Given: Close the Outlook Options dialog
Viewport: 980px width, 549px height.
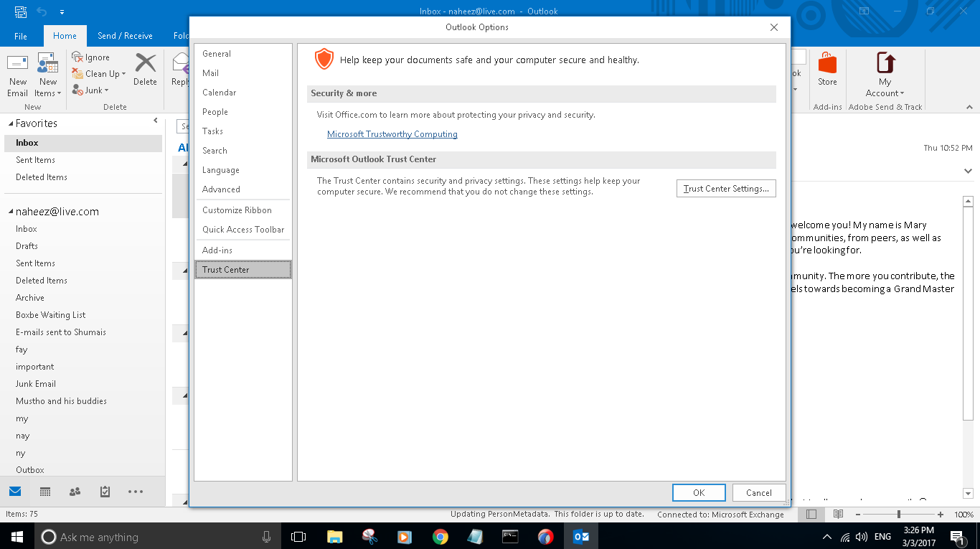Looking at the screenshot, I should click(773, 27).
